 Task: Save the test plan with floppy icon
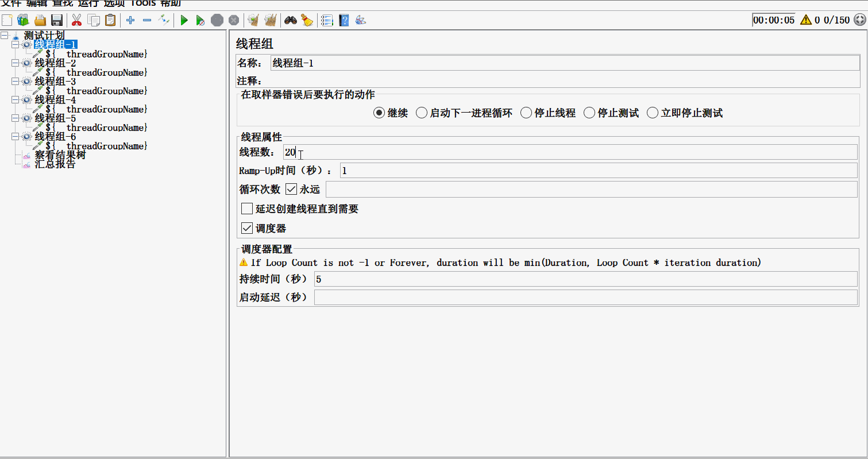point(56,21)
